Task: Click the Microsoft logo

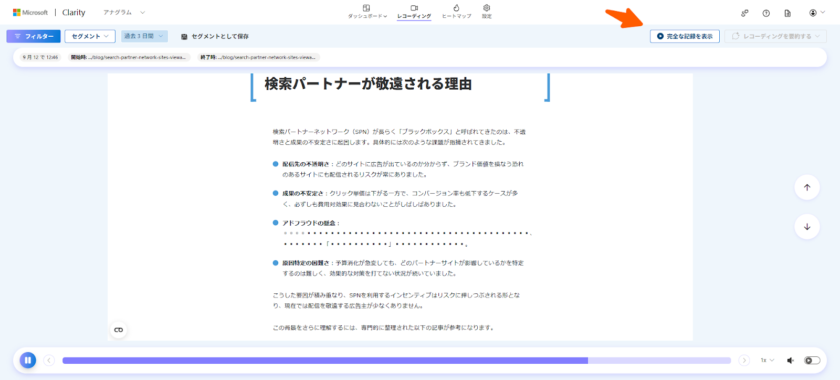Action: point(31,12)
